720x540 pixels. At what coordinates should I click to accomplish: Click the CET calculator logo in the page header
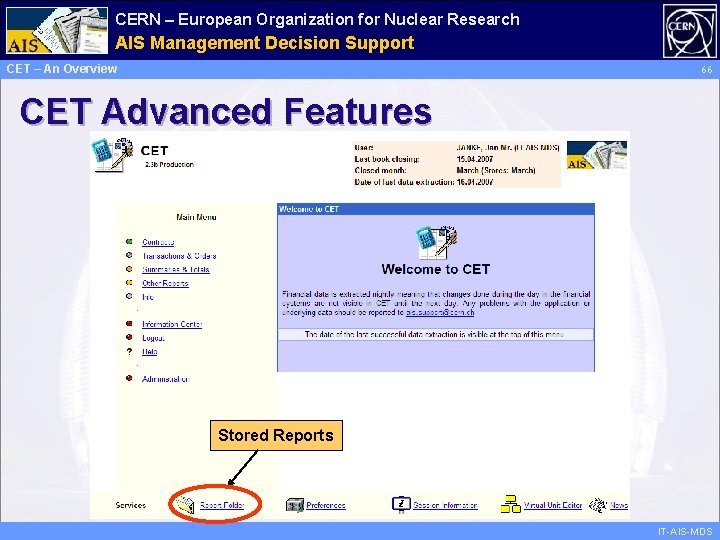(x=112, y=155)
